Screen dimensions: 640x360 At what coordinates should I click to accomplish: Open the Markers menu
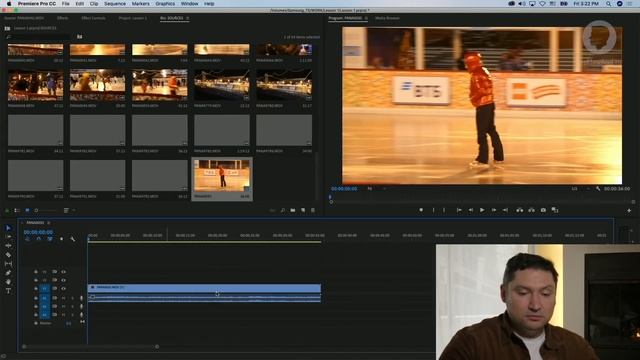[140, 4]
